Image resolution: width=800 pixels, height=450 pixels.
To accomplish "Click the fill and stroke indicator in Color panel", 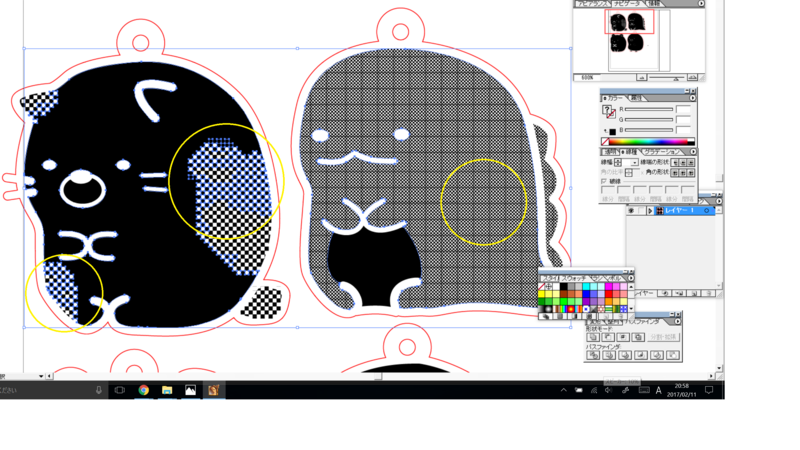I will (609, 112).
